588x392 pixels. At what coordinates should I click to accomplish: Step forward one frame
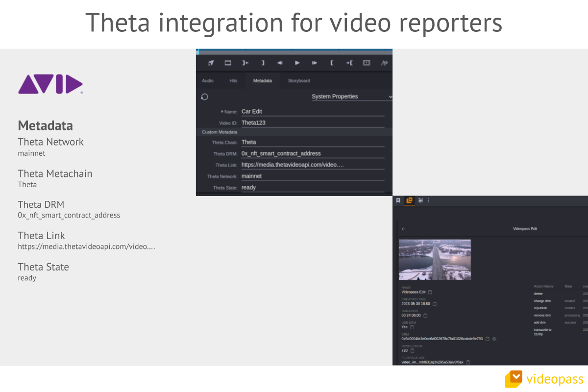(x=315, y=63)
